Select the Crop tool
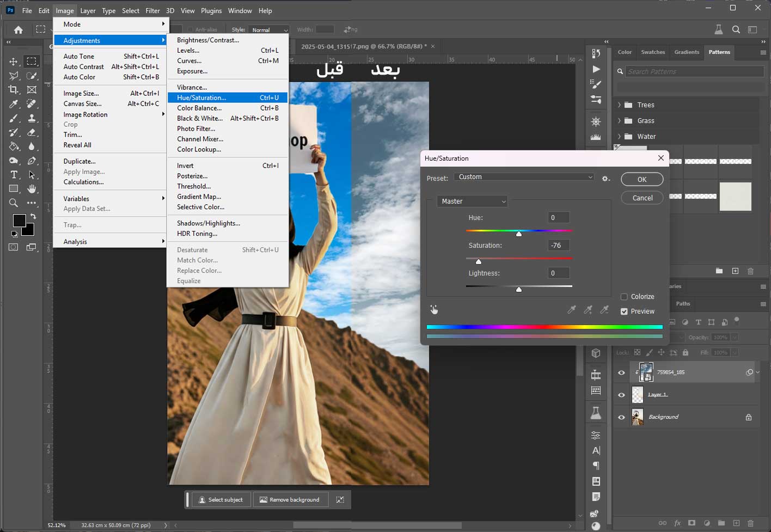The height and width of the screenshot is (532, 771). (x=14, y=90)
